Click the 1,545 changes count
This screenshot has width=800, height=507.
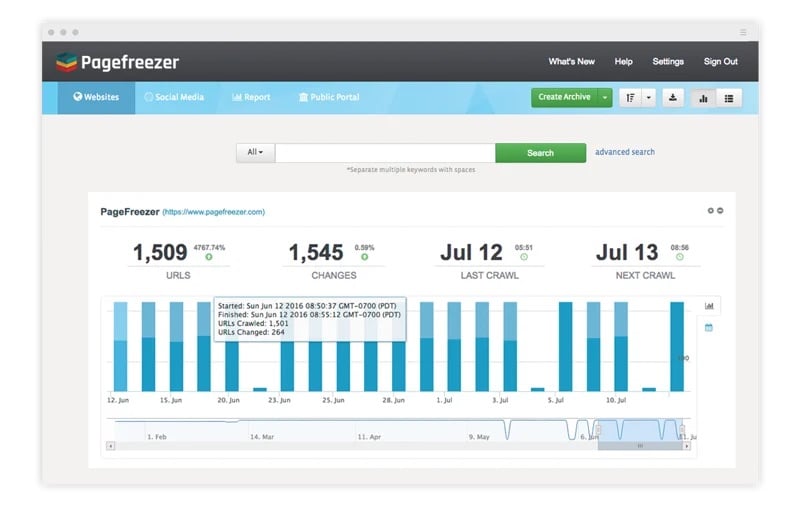(316, 252)
